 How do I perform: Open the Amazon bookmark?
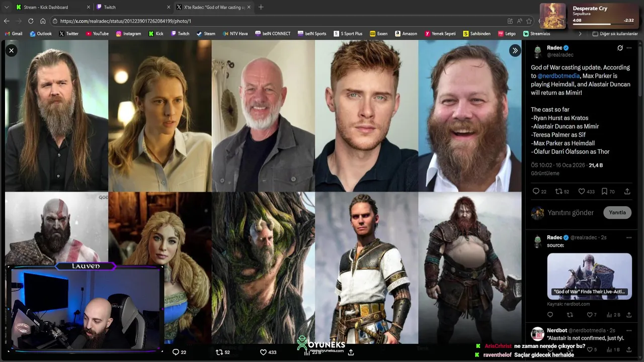[406, 34]
